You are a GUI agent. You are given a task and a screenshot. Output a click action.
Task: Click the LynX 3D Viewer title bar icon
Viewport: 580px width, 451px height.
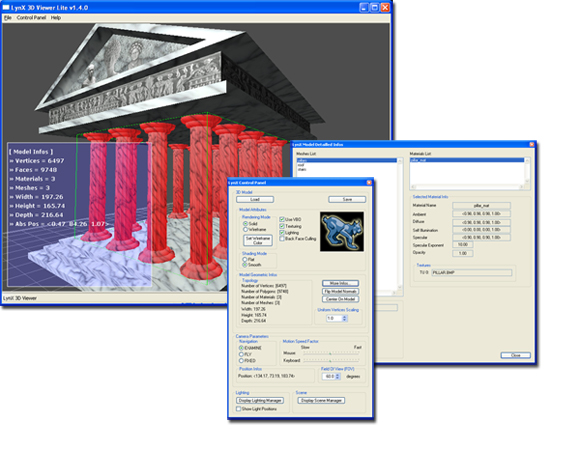coord(6,7)
